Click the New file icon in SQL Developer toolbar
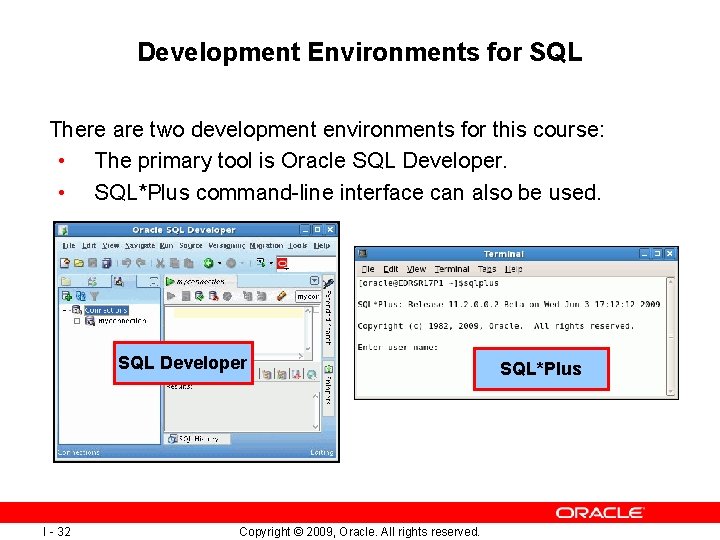 (65, 263)
